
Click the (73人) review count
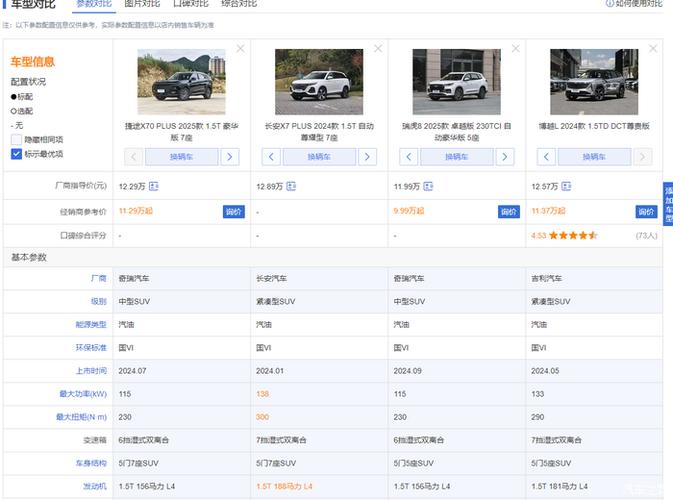(646, 235)
